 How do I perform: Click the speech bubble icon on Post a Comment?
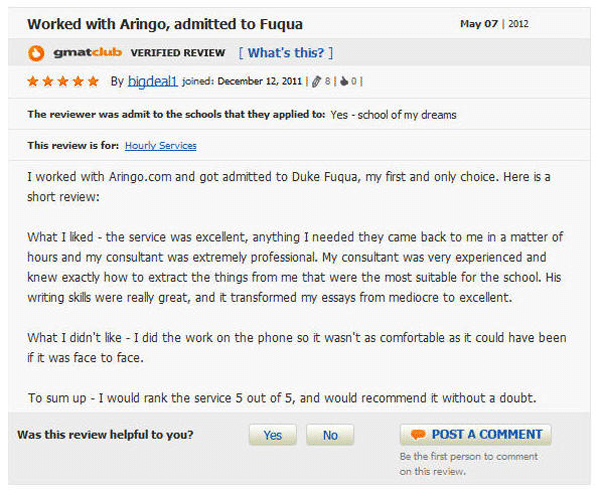coord(418,435)
